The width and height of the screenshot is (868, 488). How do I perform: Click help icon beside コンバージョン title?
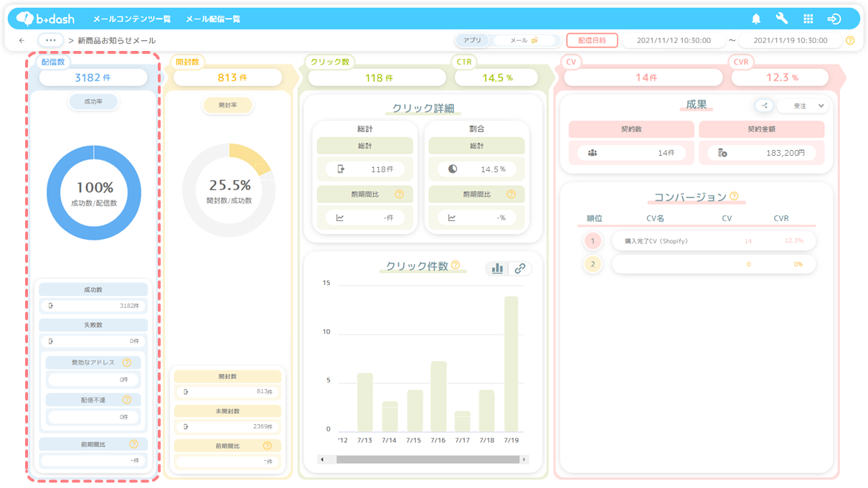[x=734, y=196]
